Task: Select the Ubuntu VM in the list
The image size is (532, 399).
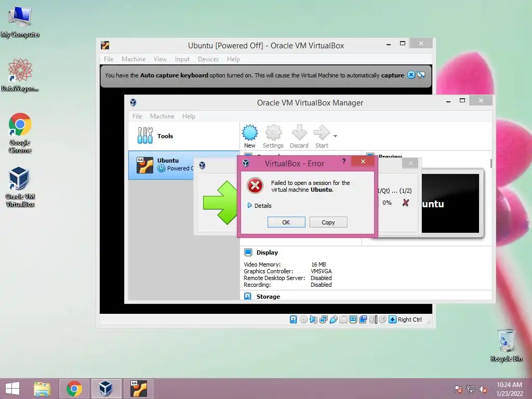Action: (161, 165)
